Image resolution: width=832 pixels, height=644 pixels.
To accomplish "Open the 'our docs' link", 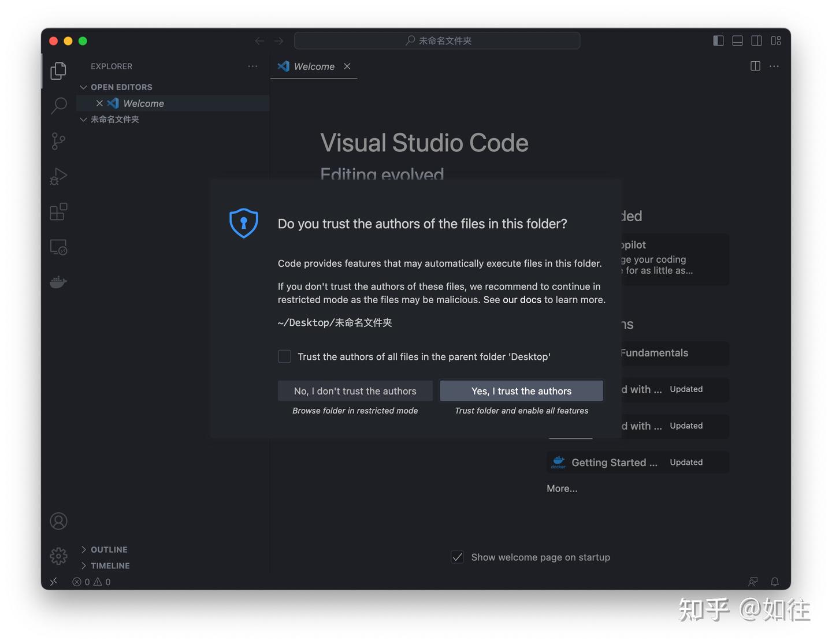I will coord(521,300).
